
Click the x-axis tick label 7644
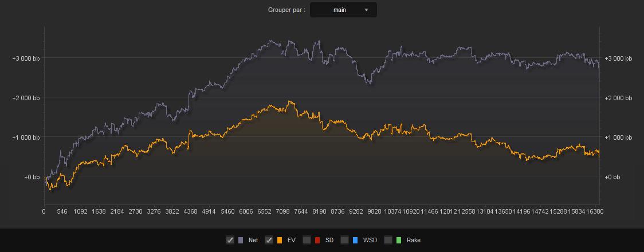301,212
